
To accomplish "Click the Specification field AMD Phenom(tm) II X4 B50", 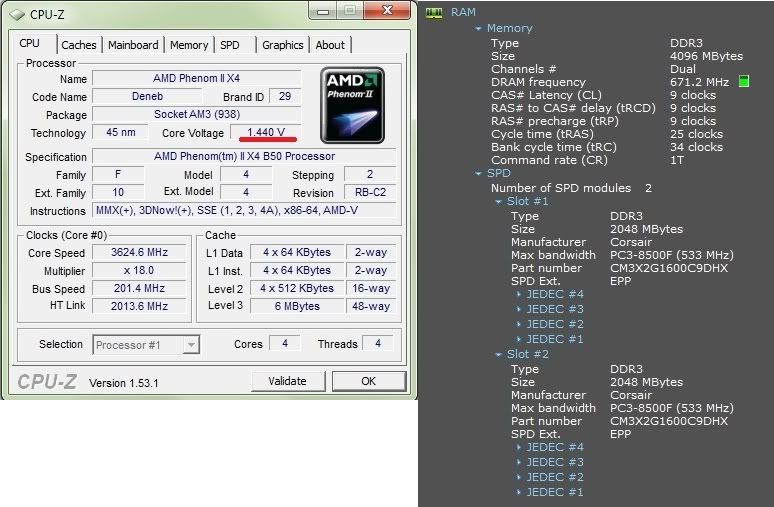I will (244, 156).
